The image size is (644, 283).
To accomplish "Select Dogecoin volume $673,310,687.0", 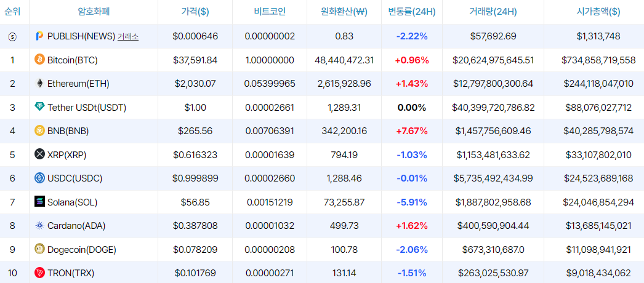I will (x=493, y=249).
